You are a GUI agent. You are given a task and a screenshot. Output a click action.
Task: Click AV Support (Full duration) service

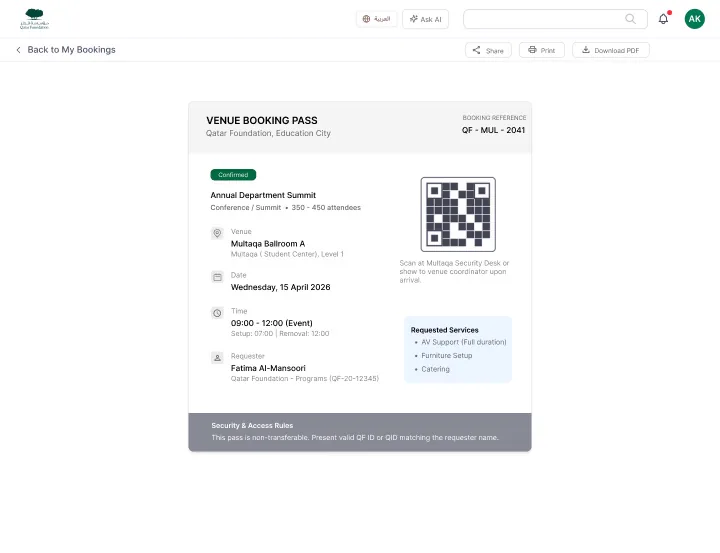(x=464, y=342)
